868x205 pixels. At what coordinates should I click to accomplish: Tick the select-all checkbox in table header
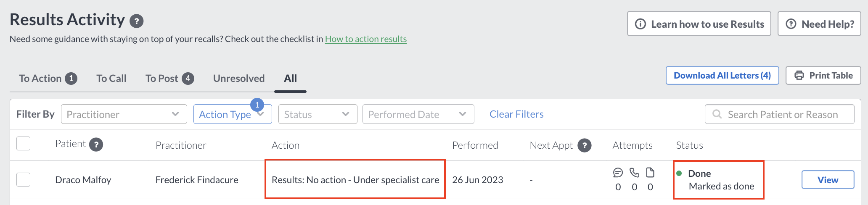coord(24,144)
